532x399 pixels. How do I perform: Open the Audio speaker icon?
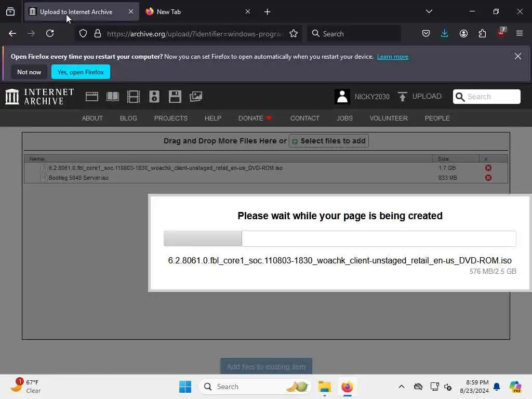click(x=154, y=97)
